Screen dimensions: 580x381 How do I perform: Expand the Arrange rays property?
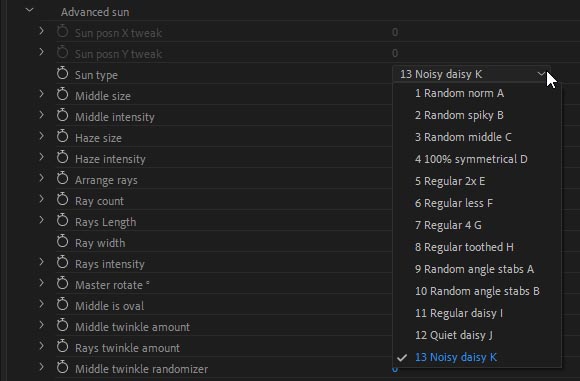pos(41,178)
